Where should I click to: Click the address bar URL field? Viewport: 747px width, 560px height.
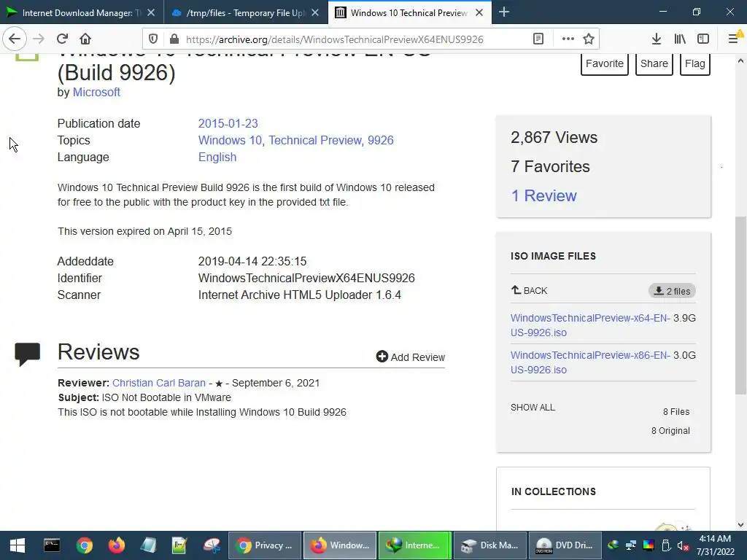pos(334,39)
